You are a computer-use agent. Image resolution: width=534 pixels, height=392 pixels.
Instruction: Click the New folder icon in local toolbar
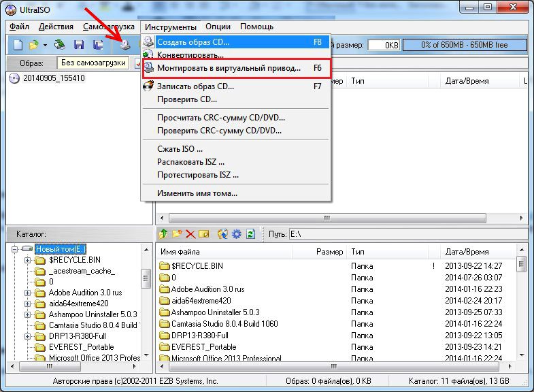(177, 234)
